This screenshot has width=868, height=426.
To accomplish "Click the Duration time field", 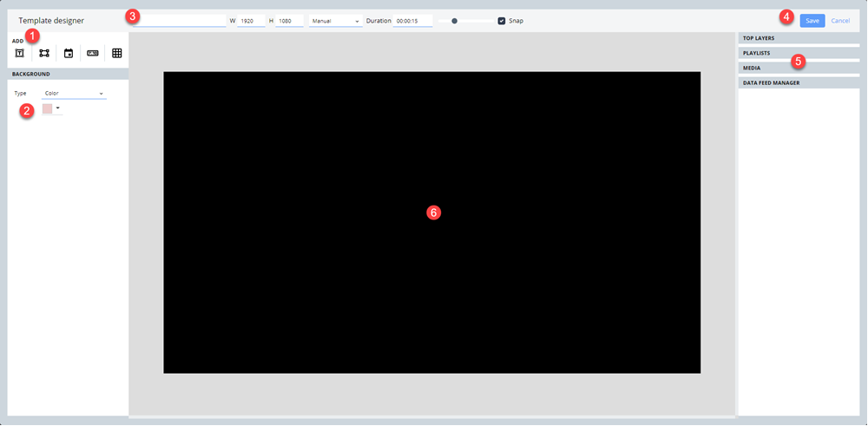I will [x=412, y=21].
